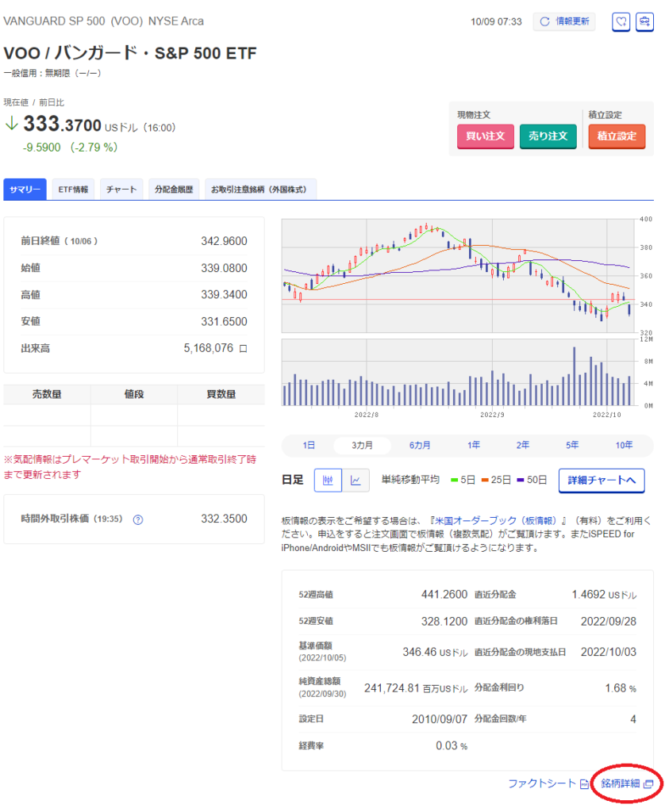Open 米国オーダーブック(板情報) link
This screenshot has height=812, width=665.
click(497, 520)
